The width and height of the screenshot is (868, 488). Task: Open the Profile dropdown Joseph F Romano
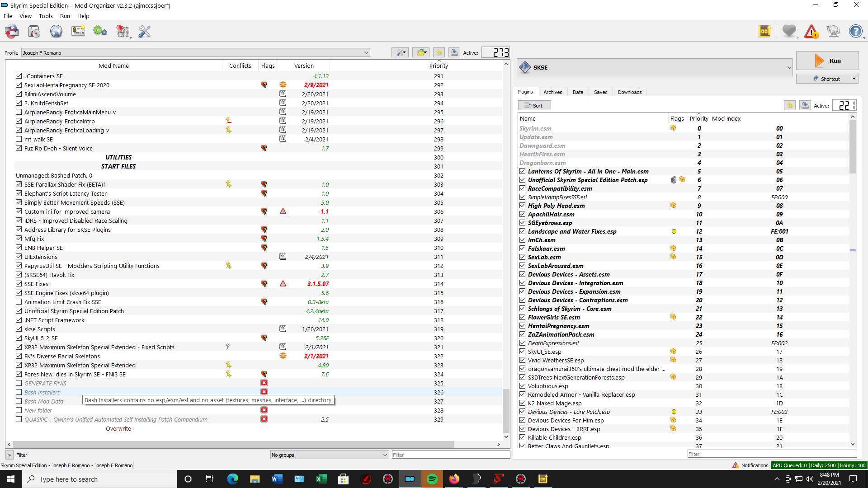click(195, 53)
